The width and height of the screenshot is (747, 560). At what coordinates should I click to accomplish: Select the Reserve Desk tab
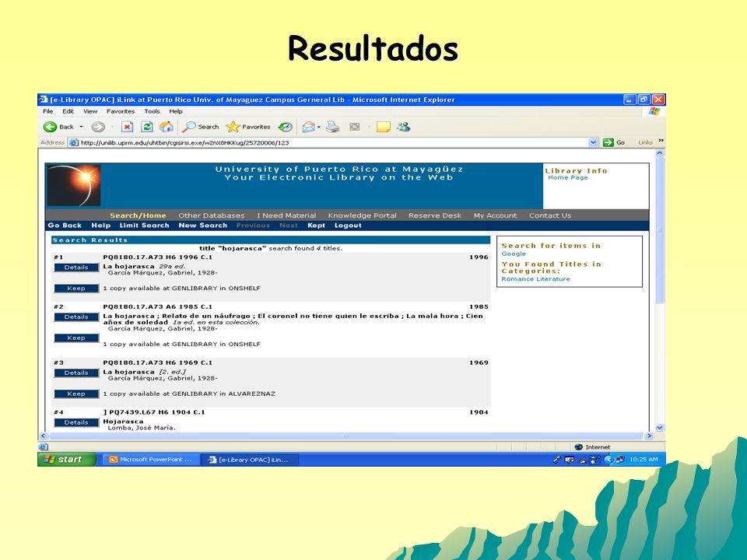435,215
